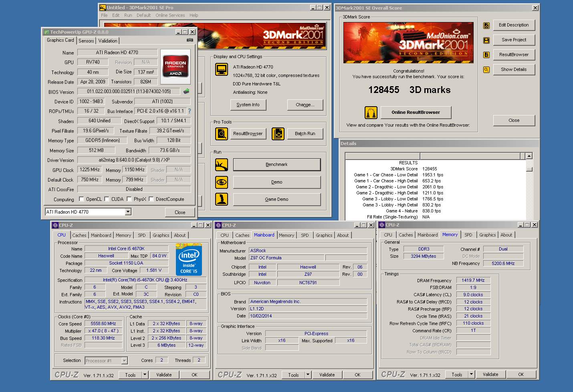The image size is (573, 392).
Task: Click the Z97 OC Formula model field
Action: coord(286,258)
